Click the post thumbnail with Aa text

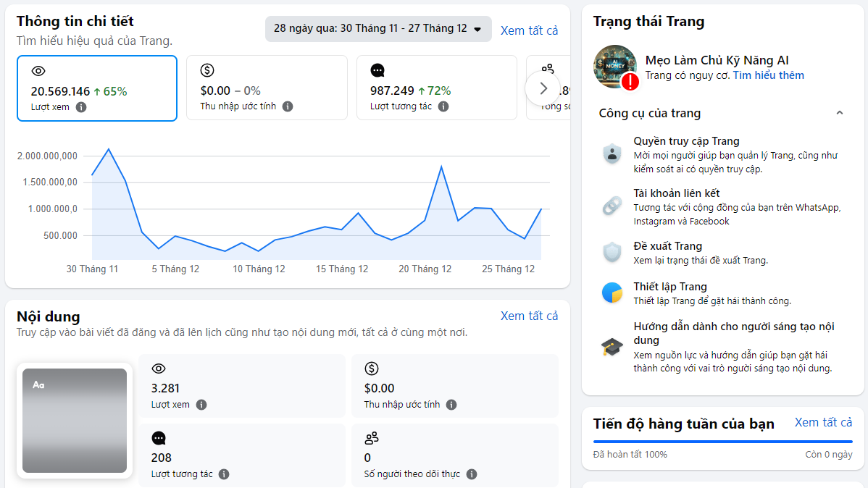(75, 421)
